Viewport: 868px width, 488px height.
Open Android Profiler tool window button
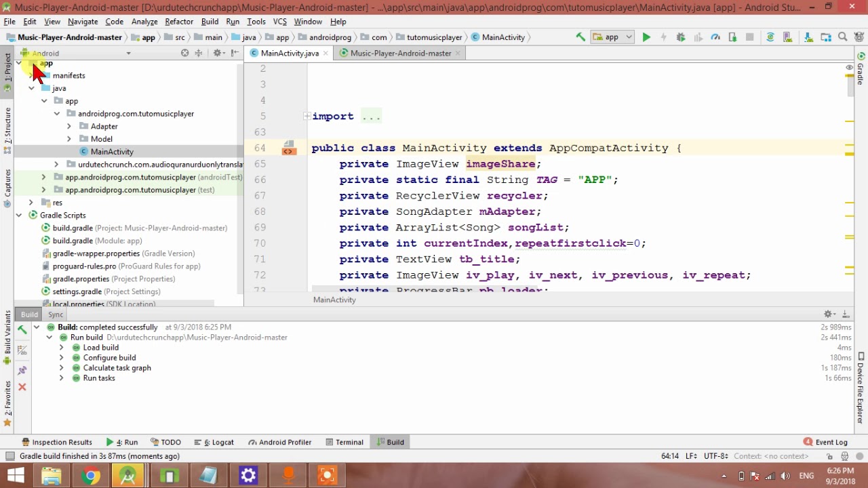pyautogui.click(x=279, y=442)
